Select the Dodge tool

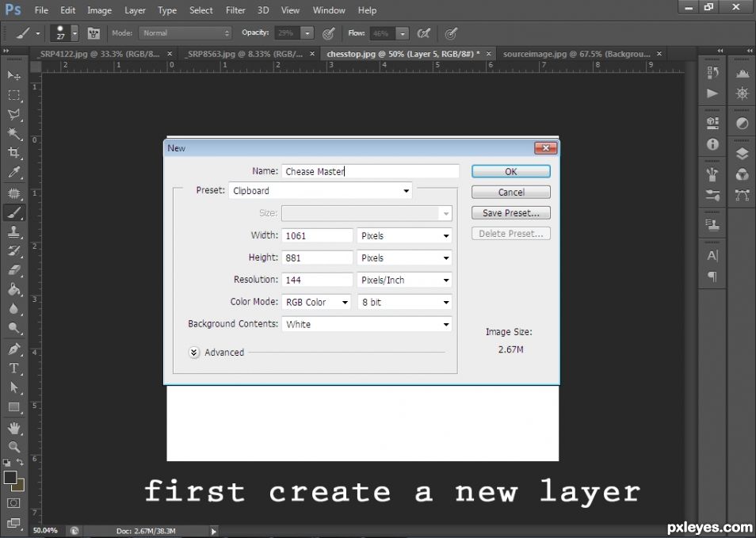(x=14, y=328)
